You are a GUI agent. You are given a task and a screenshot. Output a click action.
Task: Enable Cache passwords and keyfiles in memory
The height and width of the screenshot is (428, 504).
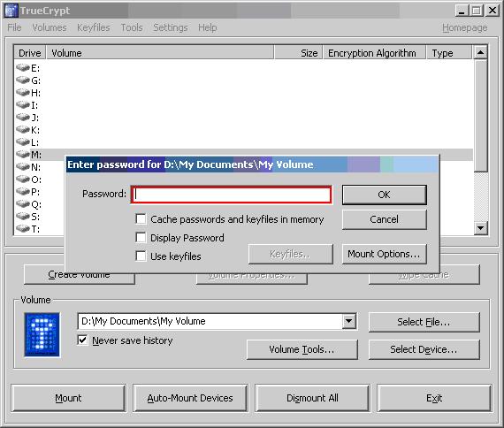(141, 219)
